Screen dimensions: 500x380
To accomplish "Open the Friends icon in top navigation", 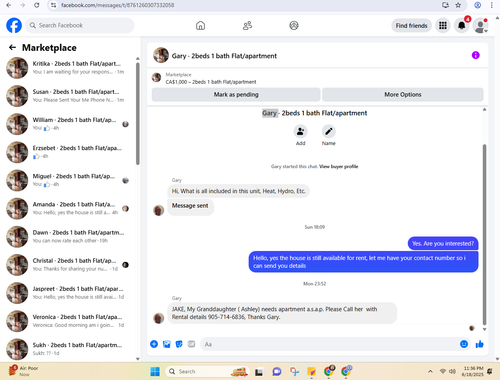I will click(247, 25).
